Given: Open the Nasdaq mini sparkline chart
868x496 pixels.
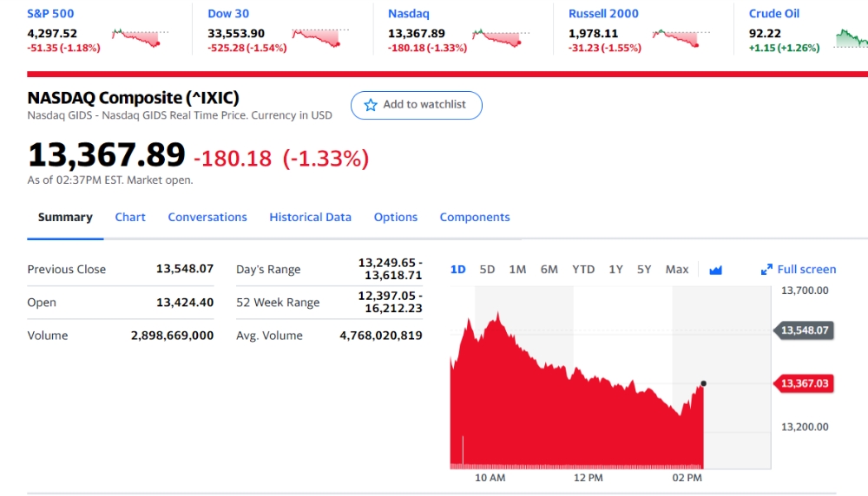Looking at the screenshot, I should point(501,38).
